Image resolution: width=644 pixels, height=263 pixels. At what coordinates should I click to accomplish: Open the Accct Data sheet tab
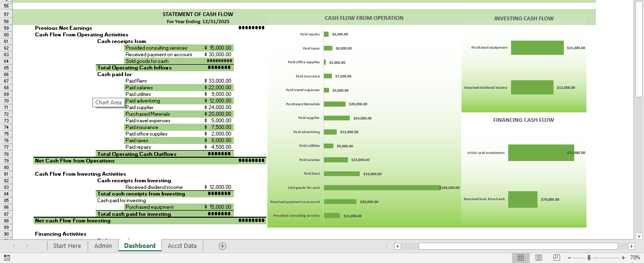pyautogui.click(x=182, y=246)
